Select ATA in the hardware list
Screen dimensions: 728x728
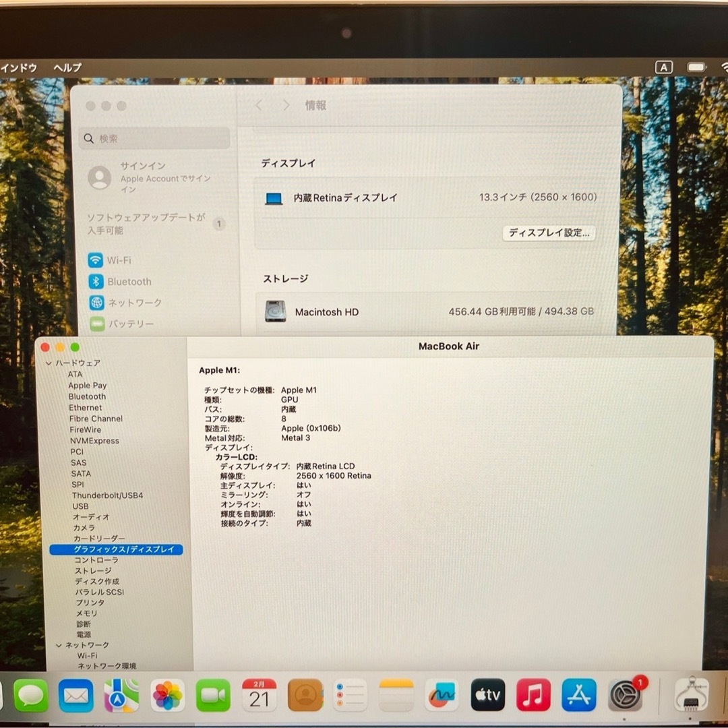(x=75, y=374)
